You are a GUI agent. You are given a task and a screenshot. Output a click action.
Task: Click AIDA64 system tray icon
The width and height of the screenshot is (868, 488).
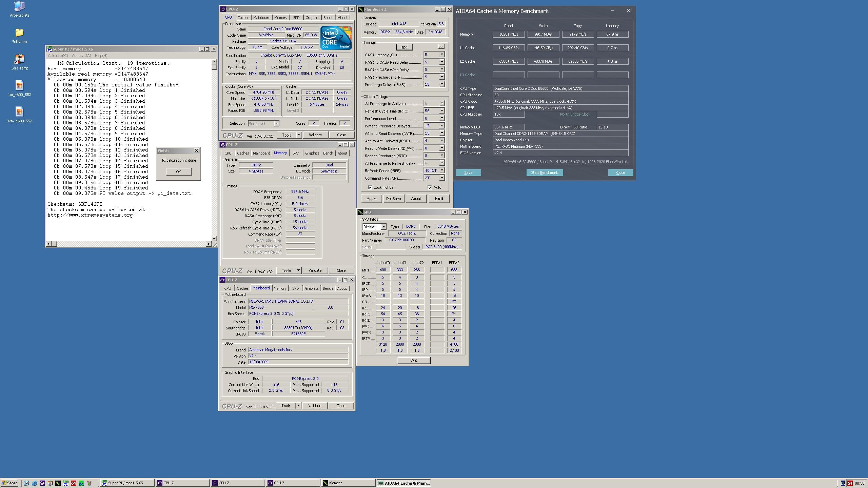pyautogui.click(x=850, y=483)
